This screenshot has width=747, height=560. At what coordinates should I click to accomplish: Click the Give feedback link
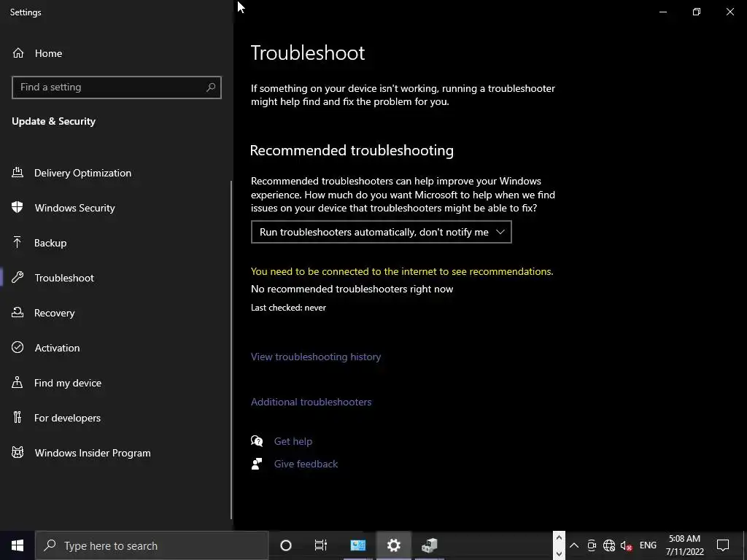(x=306, y=464)
